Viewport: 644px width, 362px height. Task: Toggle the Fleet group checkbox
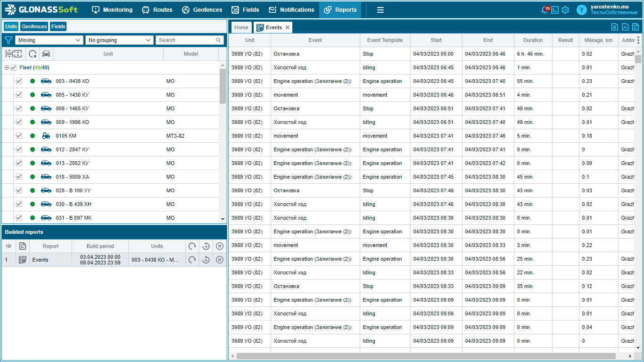tap(13, 67)
